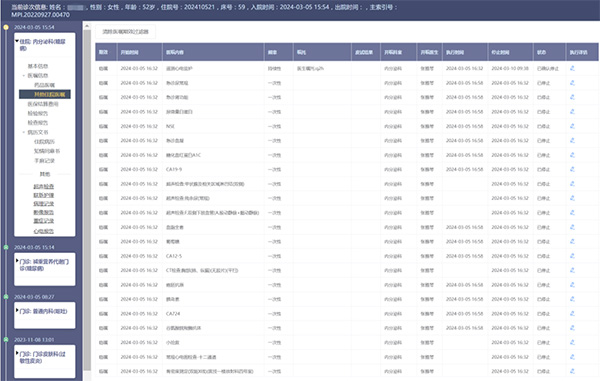Expand the 门诊: 减重营养代谢门诊 visit triangle

pyautogui.click(x=17, y=261)
